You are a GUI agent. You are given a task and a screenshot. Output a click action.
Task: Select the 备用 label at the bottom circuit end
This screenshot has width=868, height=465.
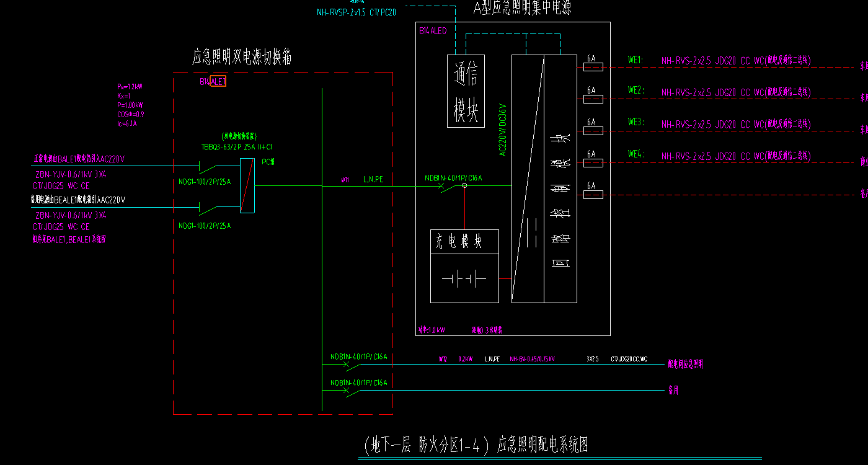point(674,391)
